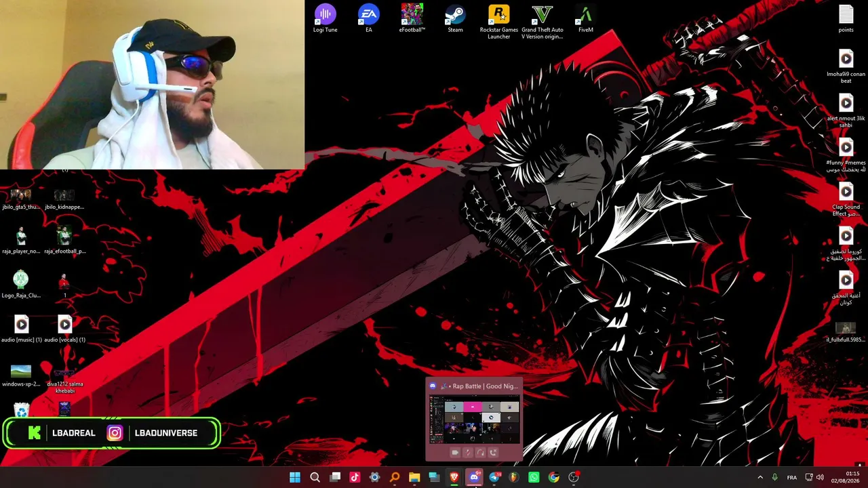Expand the hidden system tray icons chevron
This screenshot has width=868, height=488.
760,478
